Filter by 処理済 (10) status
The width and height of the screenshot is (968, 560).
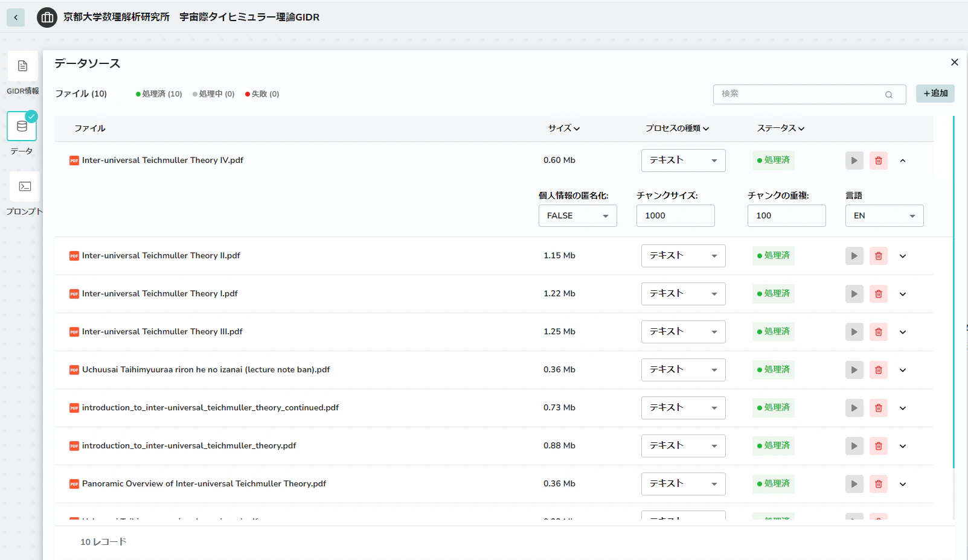(x=159, y=94)
